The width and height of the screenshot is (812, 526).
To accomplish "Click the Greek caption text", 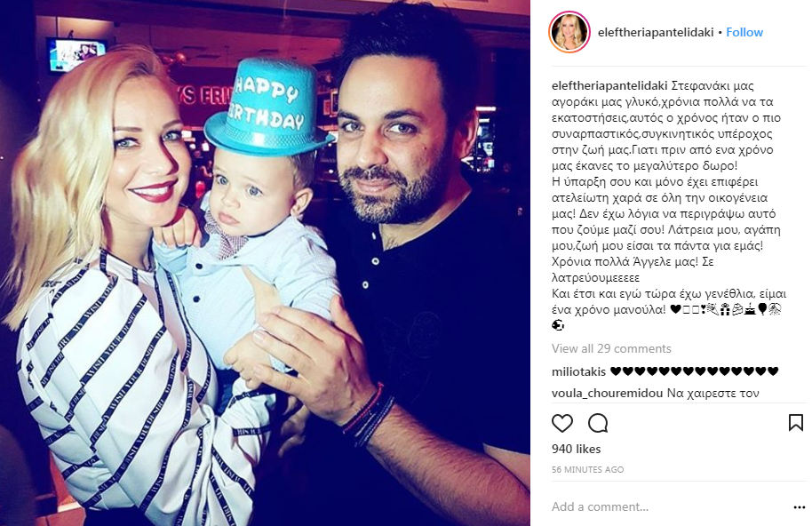I will pos(668,197).
